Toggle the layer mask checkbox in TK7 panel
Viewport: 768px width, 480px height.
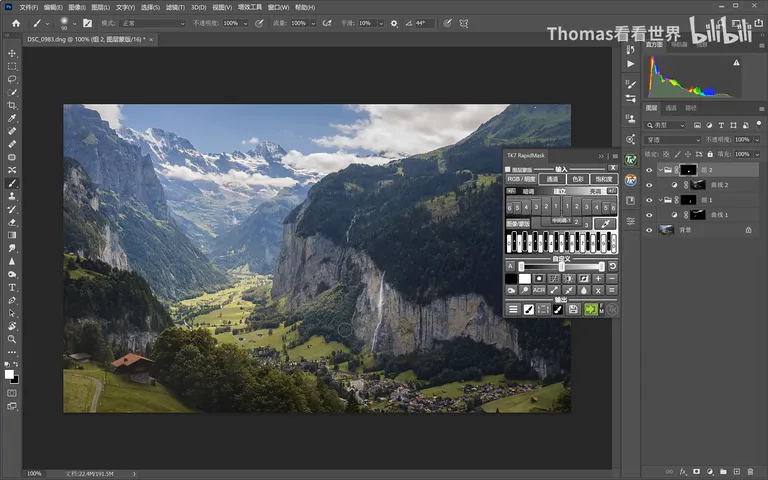(x=508, y=169)
